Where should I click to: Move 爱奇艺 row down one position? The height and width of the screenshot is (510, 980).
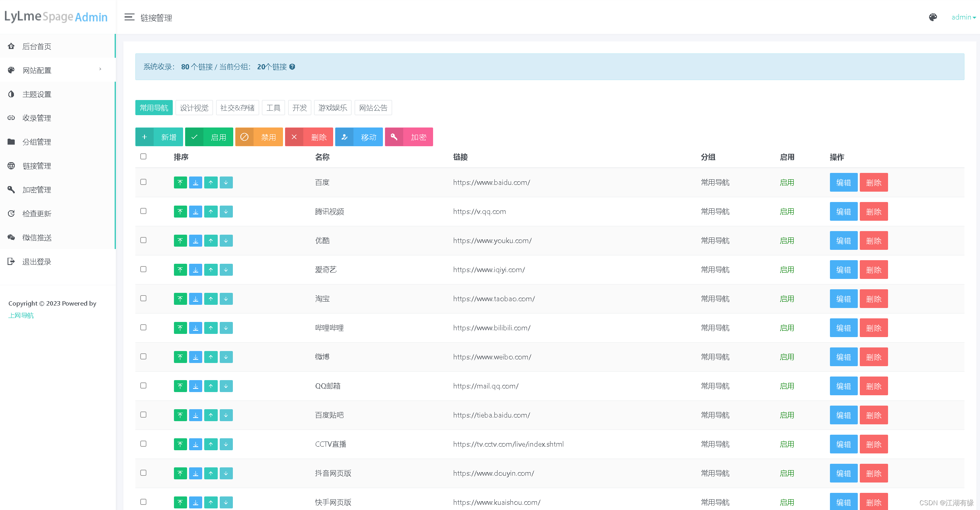(x=226, y=270)
